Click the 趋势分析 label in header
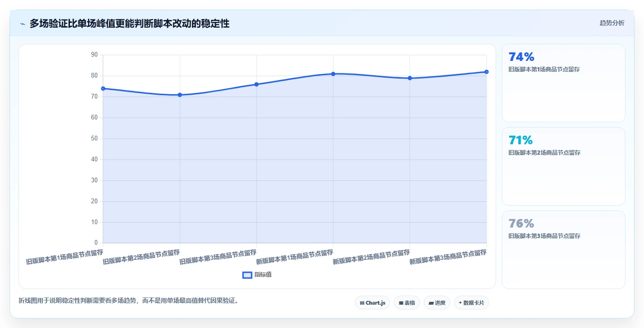This screenshot has width=644, height=328. coord(612,23)
